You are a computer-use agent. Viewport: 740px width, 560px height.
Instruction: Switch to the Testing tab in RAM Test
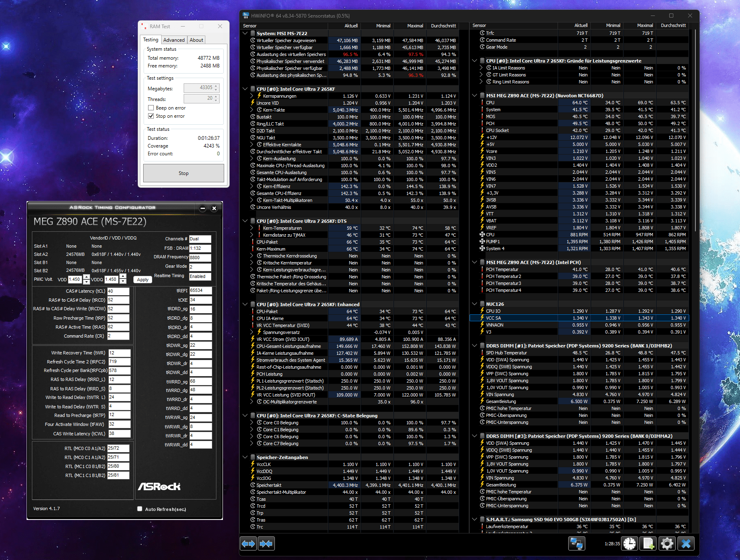coord(151,40)
